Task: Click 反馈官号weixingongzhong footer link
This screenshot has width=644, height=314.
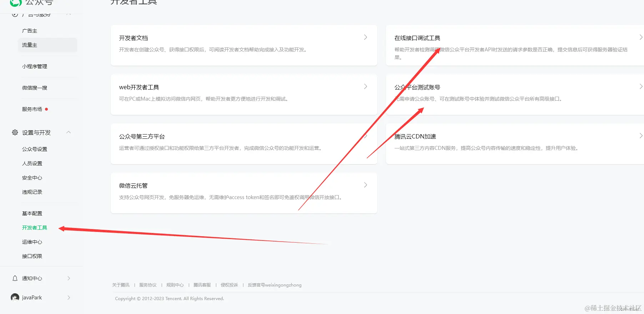Action: (x=275, y=285)
